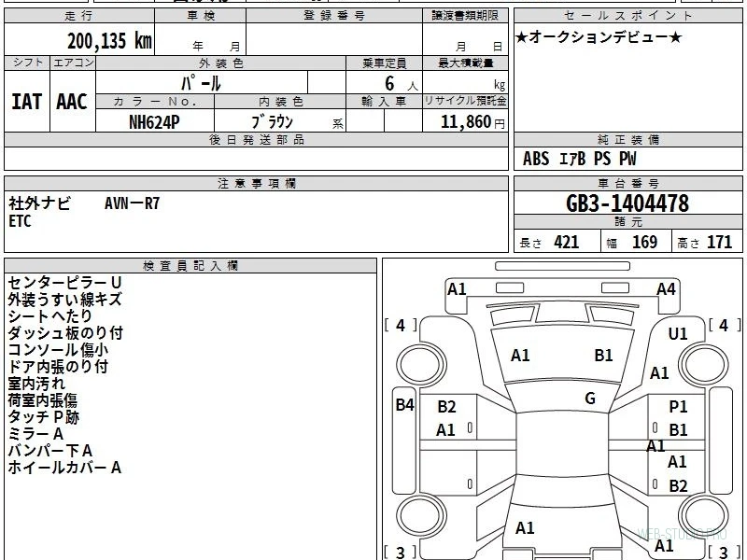
Task: Select the 外装うすい線キズ note line
Action: point(64,300)
